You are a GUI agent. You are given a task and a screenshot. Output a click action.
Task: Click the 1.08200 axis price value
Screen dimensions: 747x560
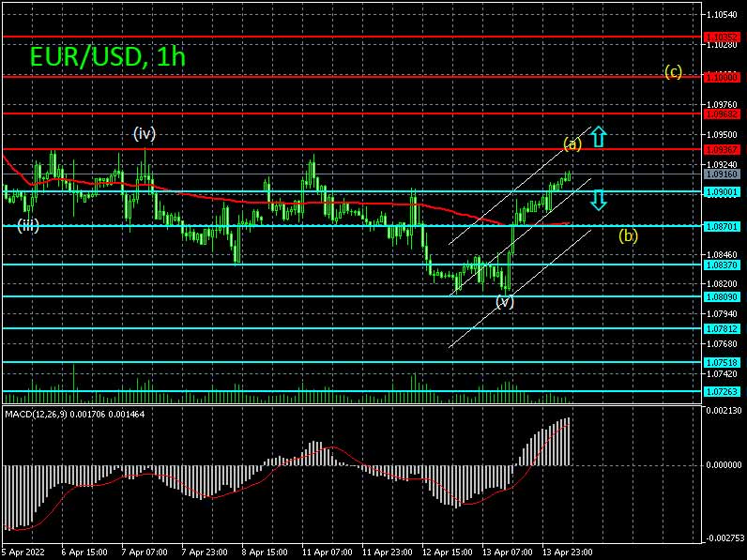point(723,284)
